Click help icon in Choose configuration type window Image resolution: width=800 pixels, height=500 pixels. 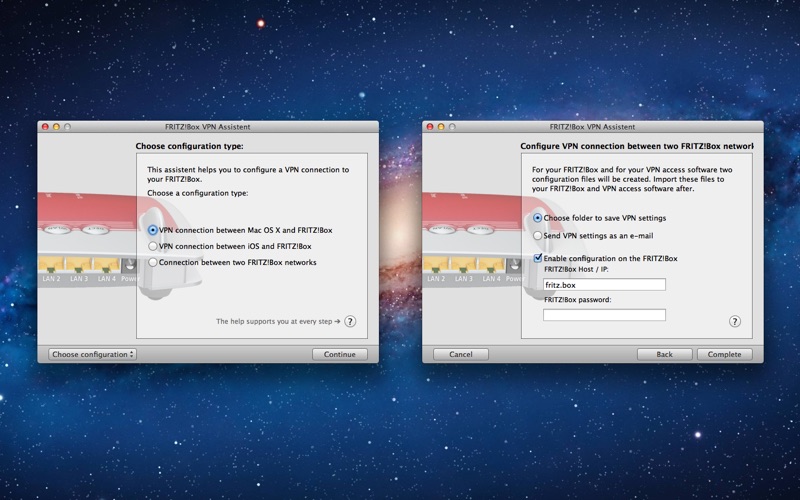(350, 322)
